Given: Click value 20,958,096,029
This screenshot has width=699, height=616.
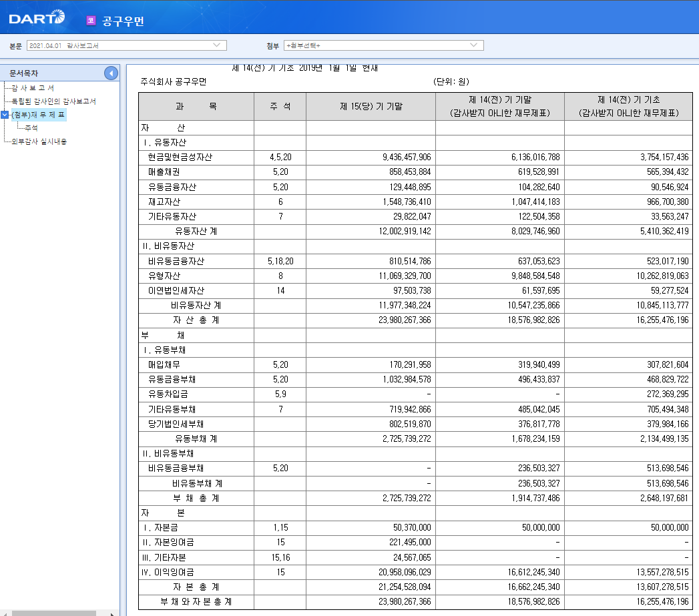Looking at the screenshot, I should [x=405, y=573].
